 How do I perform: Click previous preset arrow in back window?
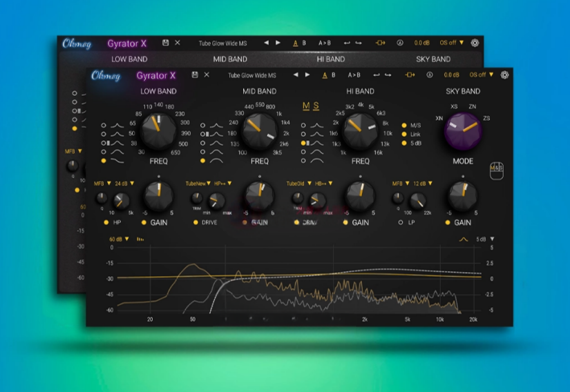(x=266, y=43)
